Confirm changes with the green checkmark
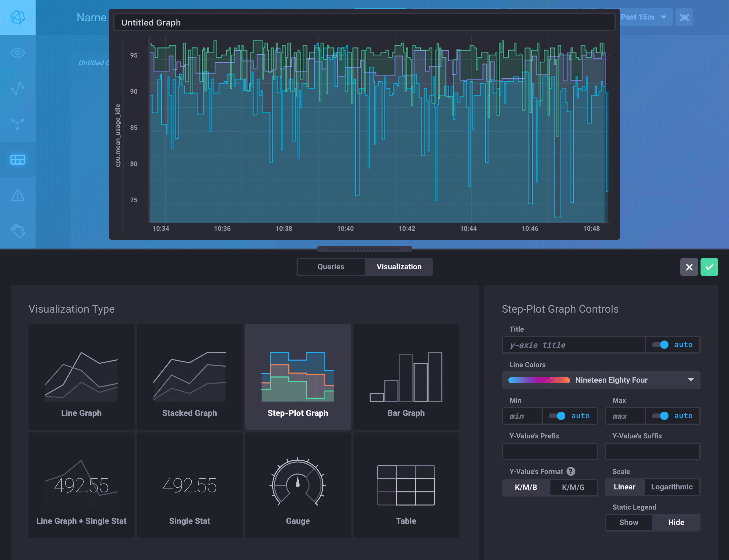Screen dimensions: 729x560 point(709,267)
